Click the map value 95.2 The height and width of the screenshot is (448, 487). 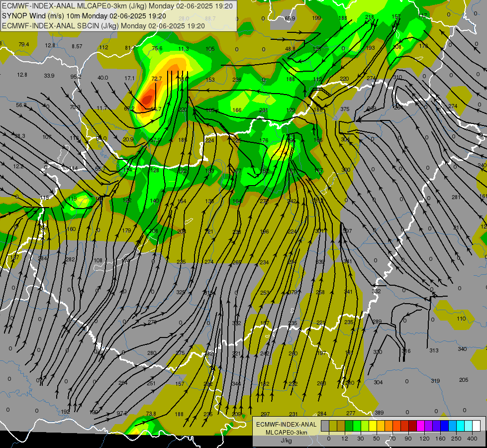(76, 77)
